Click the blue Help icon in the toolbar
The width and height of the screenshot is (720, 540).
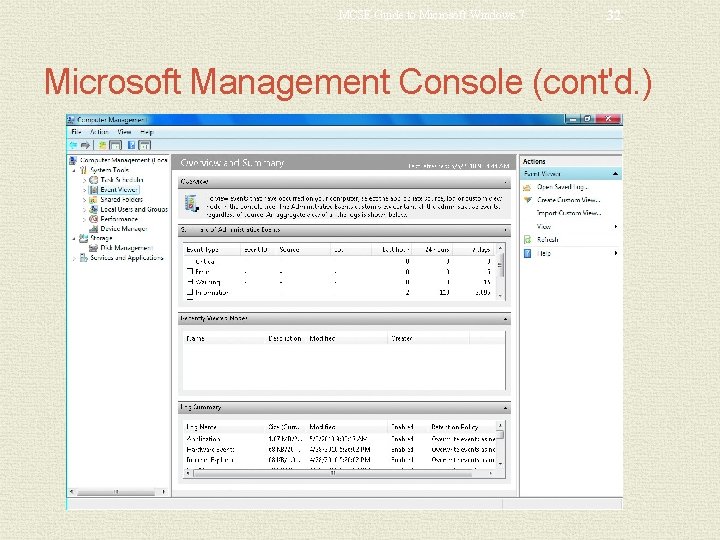(131, 145)
